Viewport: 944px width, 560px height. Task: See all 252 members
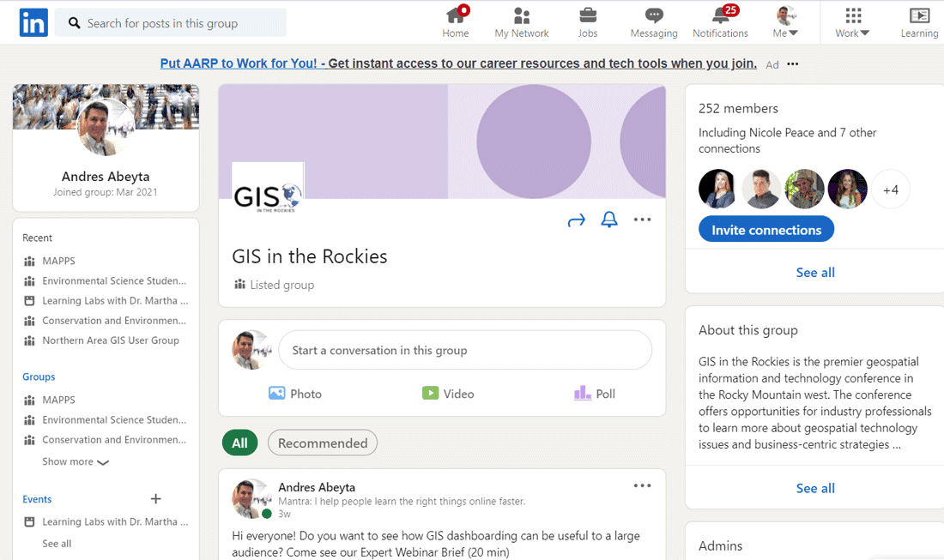point(815,273)
